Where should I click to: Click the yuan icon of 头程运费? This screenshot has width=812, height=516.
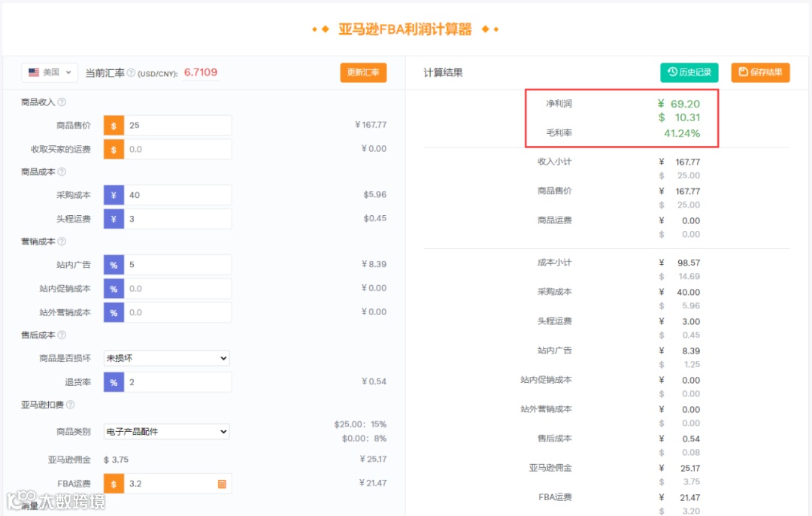point(114,219)
